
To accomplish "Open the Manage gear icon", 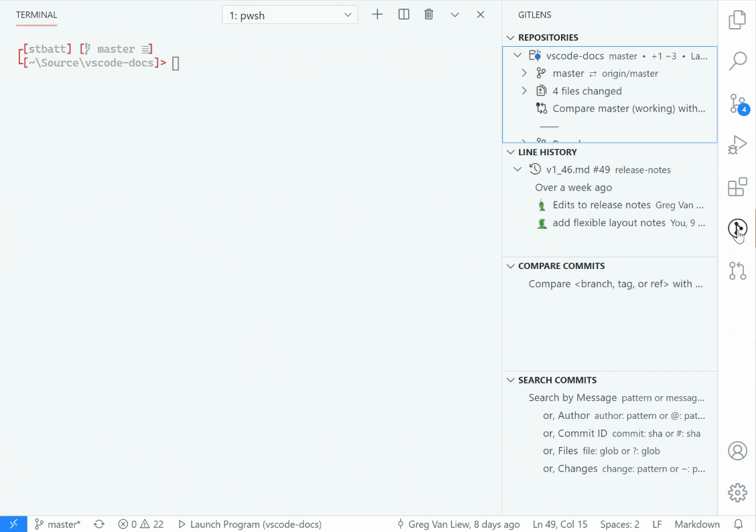I will click(737, 493).
